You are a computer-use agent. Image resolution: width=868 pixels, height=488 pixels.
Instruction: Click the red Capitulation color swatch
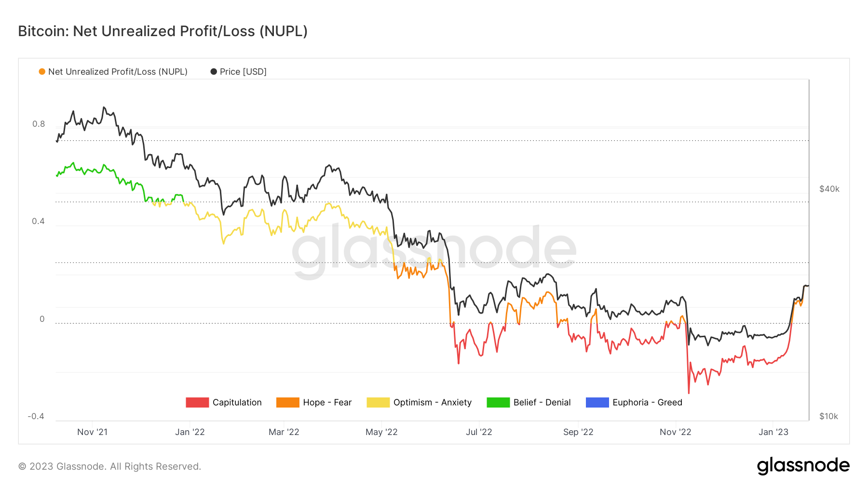point(197,403)
